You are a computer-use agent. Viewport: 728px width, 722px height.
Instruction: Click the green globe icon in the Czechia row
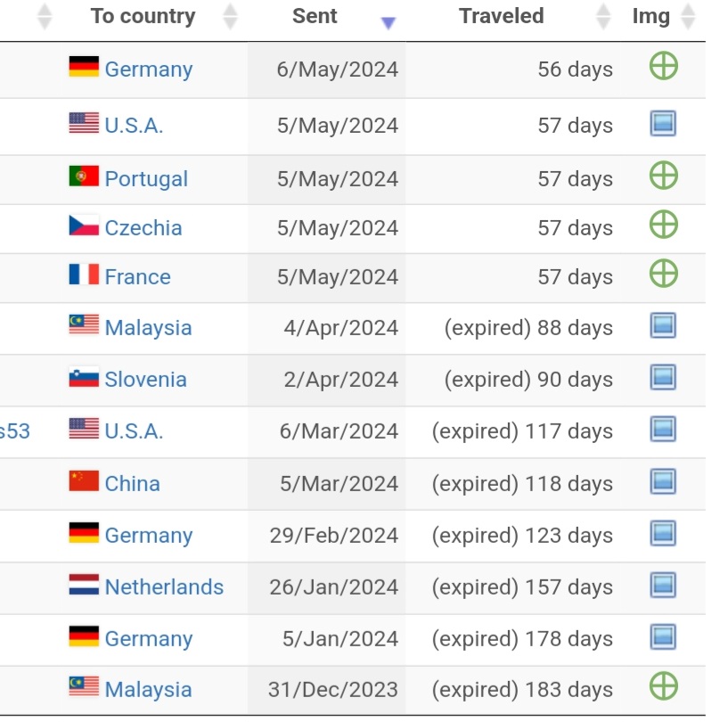[x=664, y=225]
